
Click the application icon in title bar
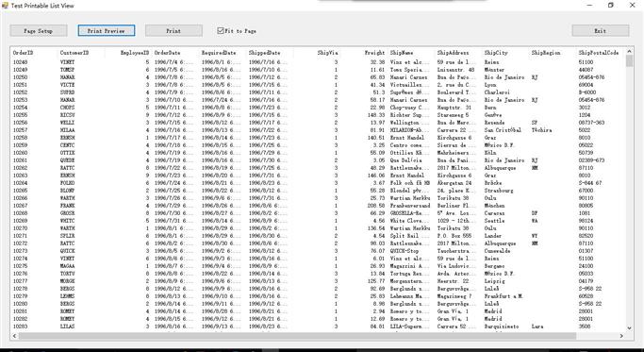tap(5, 6)
